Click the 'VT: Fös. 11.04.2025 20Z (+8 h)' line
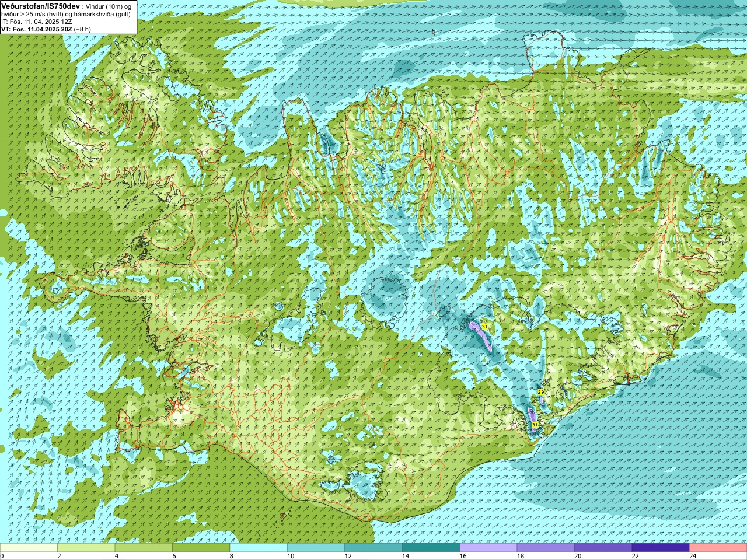Image resolution: width=747 pixels, height=560 pixels. click(46, 29)
